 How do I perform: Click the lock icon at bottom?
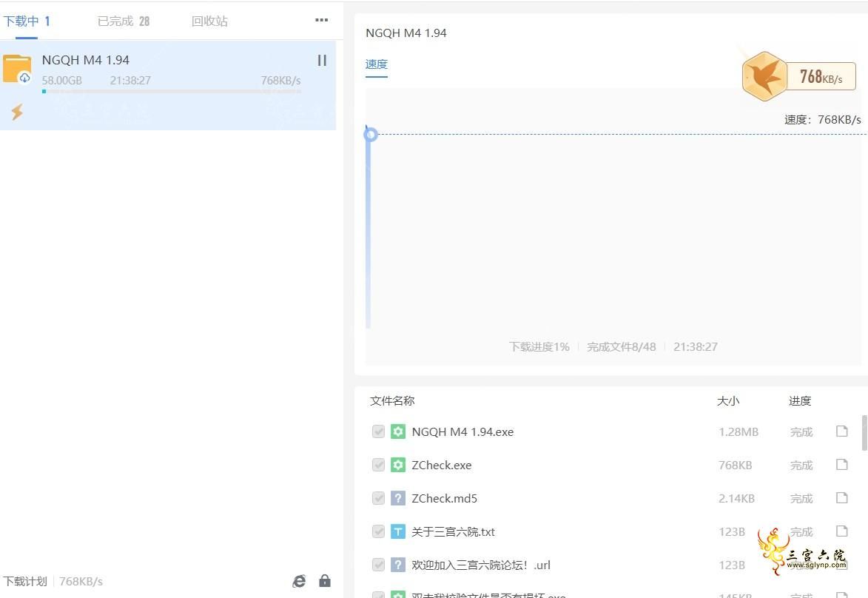point(325,580)
